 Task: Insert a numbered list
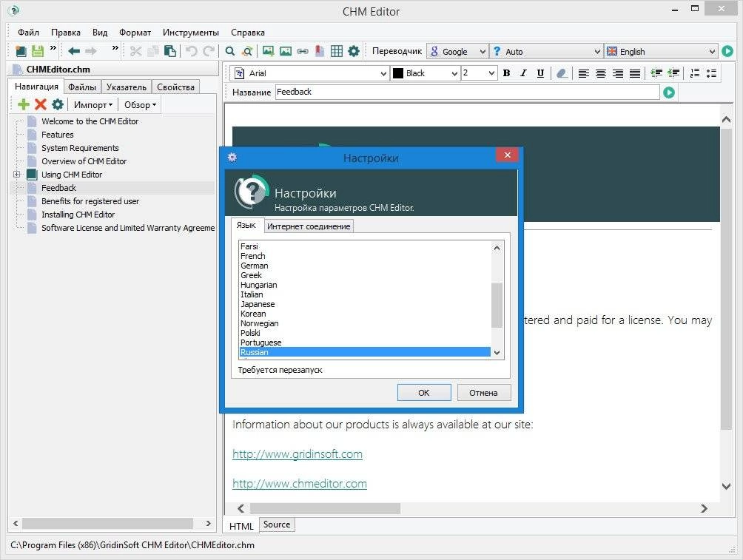pos(695,73)
